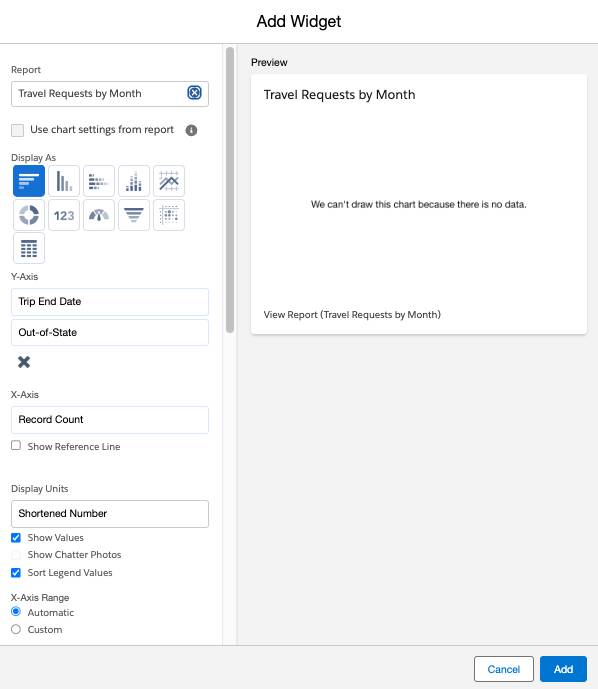Pick the funnel chart display type
The width and height of the screenshot is (598, 689).
pos(134,215)
